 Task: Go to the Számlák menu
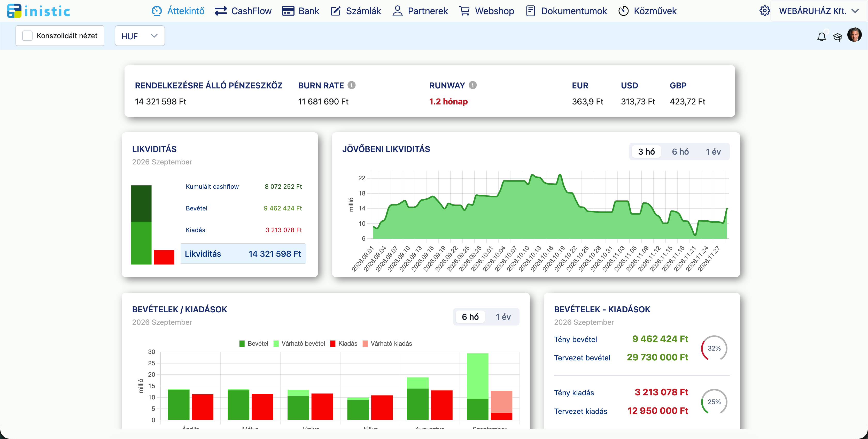(x=355, y=11)
